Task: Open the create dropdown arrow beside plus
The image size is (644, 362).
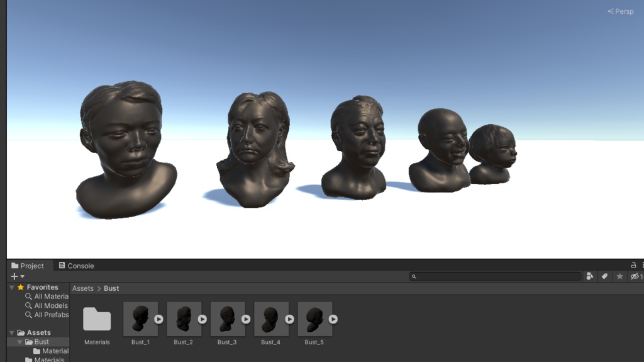Action: pyautogui.click(x=23, y=276)
